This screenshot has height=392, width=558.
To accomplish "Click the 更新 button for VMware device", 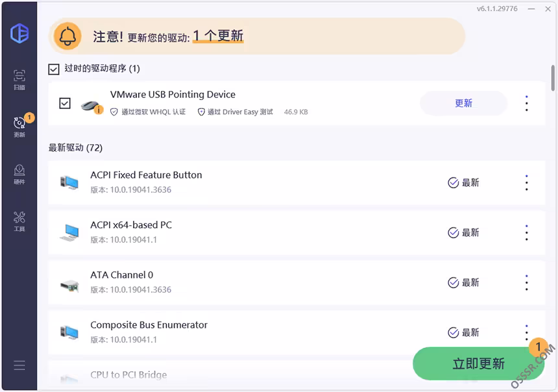I will [463, 103].
